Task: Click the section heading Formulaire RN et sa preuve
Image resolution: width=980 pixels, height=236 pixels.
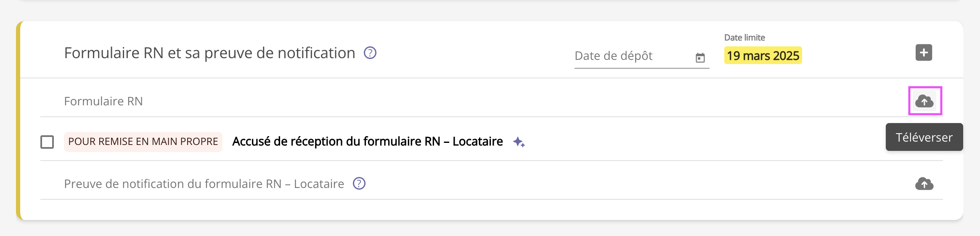Action: tap(209, 53)
